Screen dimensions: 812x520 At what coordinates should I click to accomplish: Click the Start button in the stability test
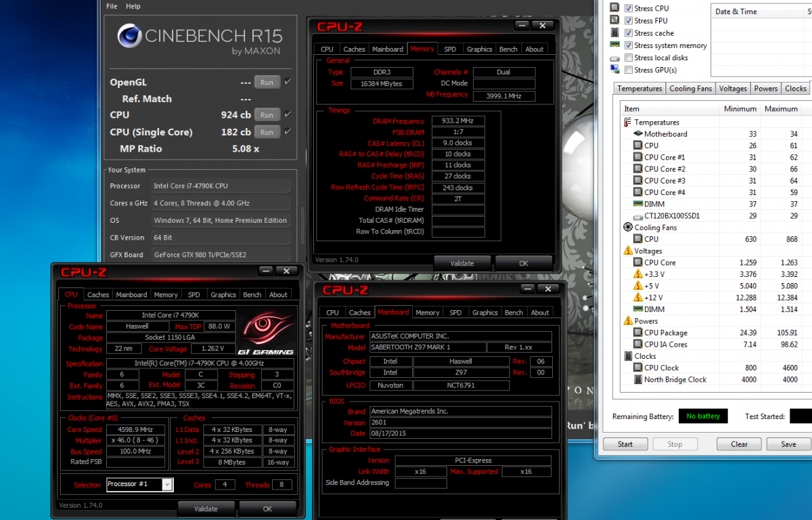click(625, 444)
